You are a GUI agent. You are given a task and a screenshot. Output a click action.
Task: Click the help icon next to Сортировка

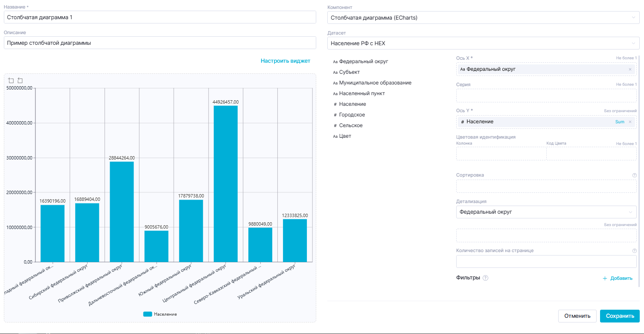pyautogui.click(x=634, y=175)
